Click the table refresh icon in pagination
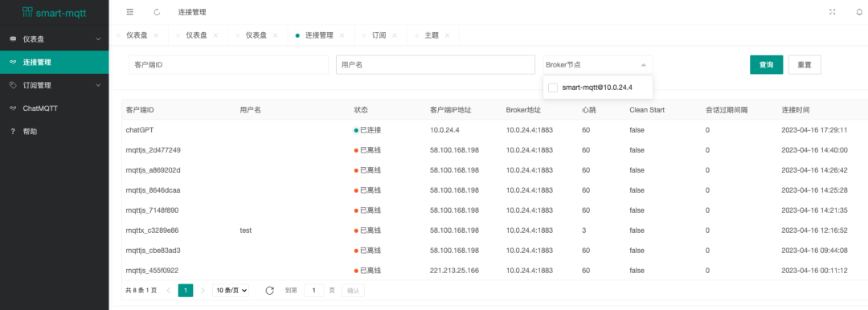Screen dimensions: 868x310 click(269, 290)
